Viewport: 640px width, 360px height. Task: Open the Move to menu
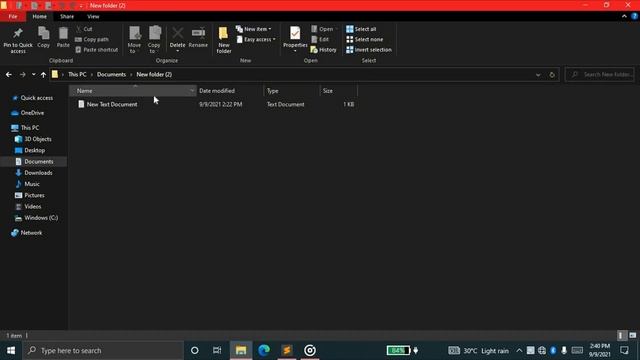pyautogui.click(x=134, y=40)
